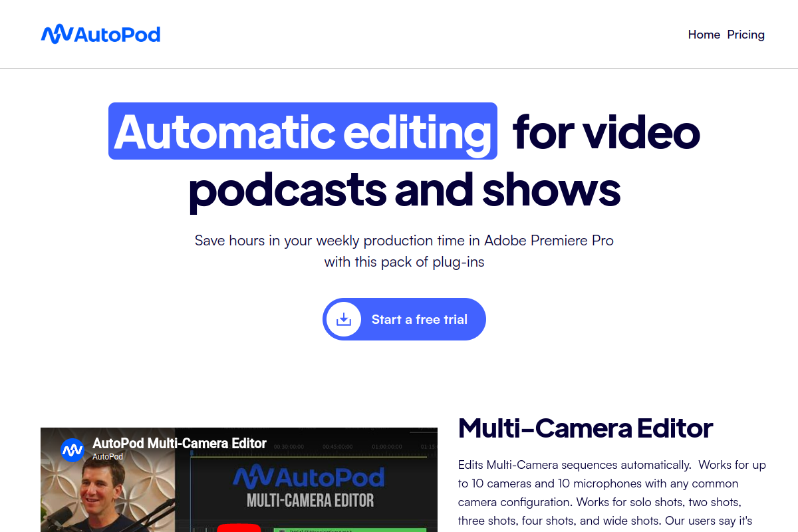Click the AutoPod logo in header

(100, 34)
